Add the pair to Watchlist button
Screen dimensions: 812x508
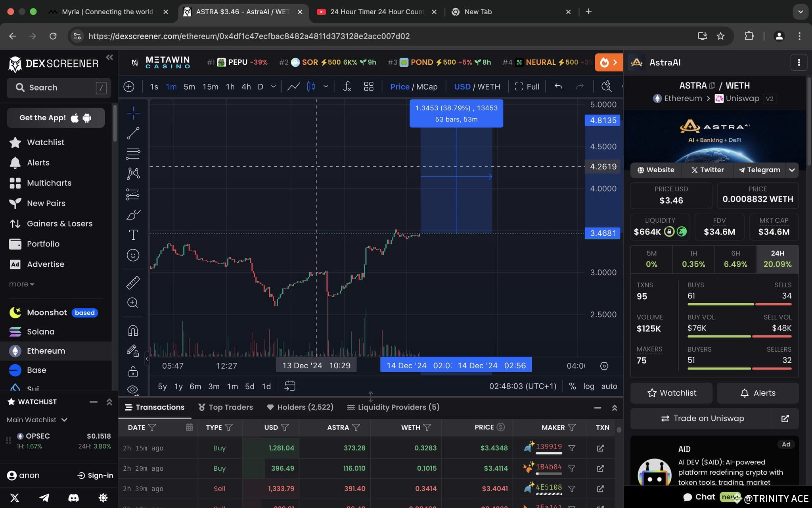(x=671, y=393)
